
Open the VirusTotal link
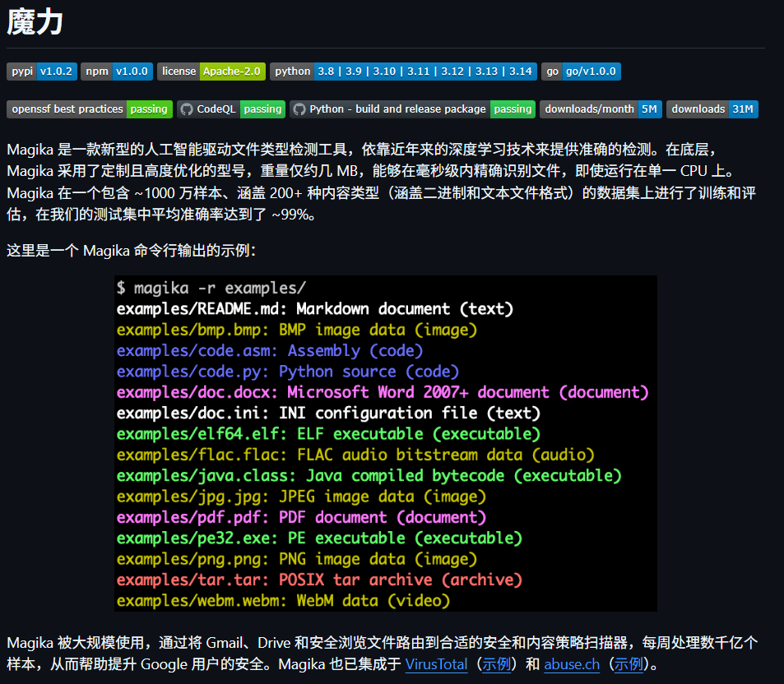(x=436, y=664)
